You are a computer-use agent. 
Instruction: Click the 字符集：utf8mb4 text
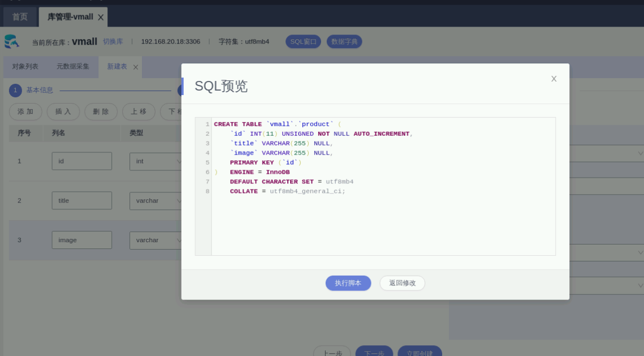(244, 41)
